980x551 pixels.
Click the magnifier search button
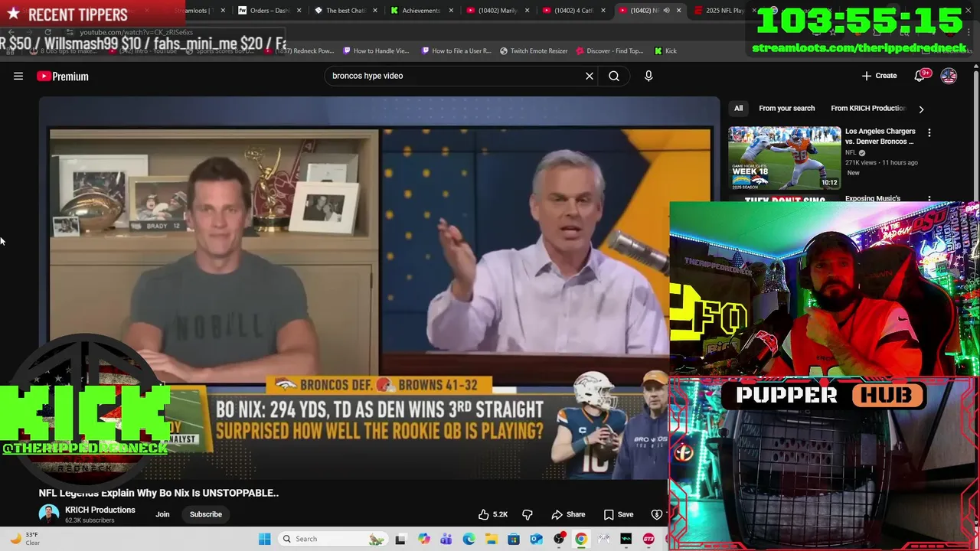coord(614,76)
